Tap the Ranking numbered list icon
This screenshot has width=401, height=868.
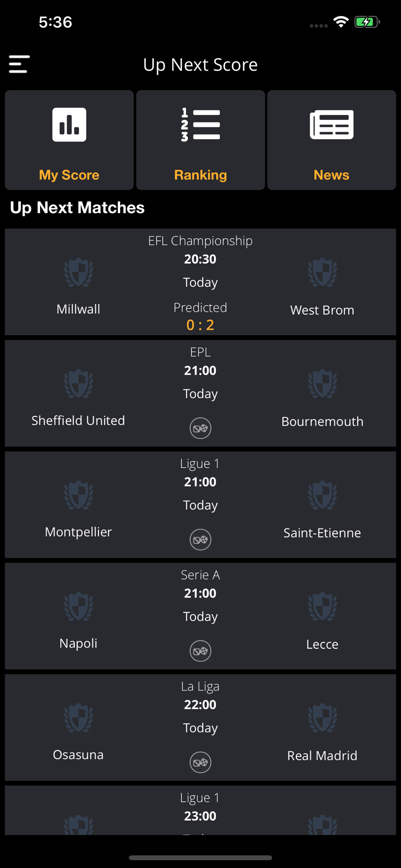tap(200, 125)
